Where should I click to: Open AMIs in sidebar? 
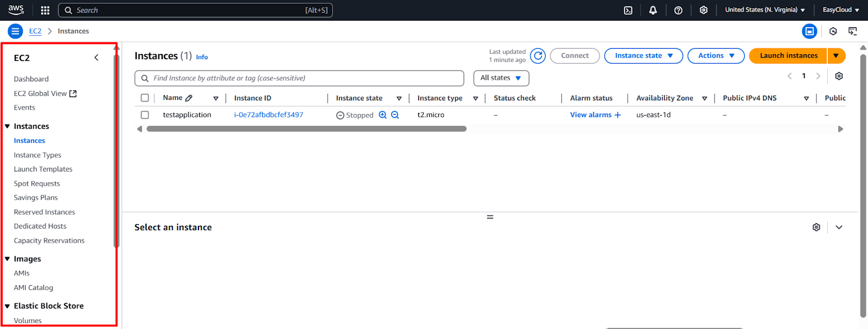pos(22,273)
